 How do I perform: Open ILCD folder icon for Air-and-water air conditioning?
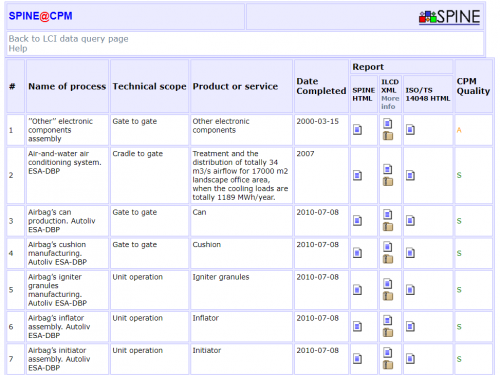point(388,181)
